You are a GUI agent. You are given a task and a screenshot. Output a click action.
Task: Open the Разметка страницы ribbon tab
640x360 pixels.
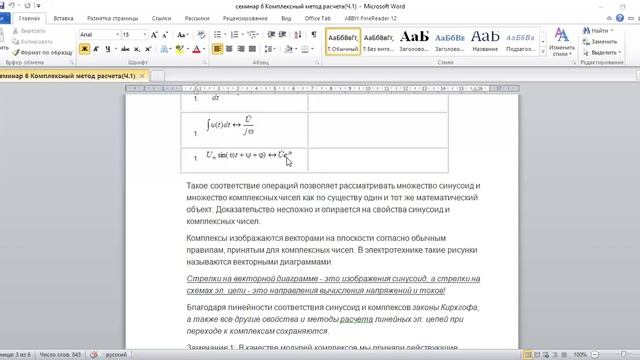click(113, 18)
